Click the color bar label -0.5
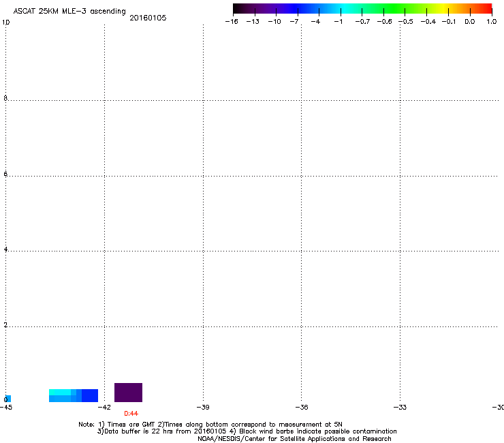 (x=406, y=22)
